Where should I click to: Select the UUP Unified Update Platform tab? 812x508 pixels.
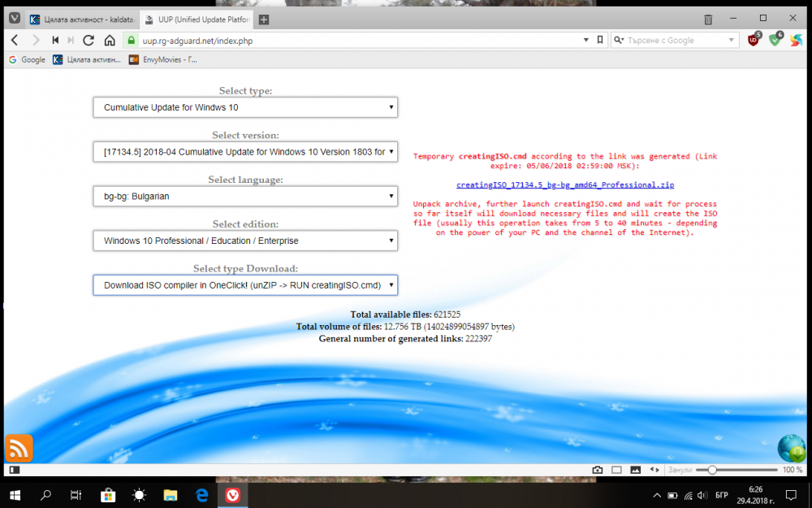(x=197, y=20)
